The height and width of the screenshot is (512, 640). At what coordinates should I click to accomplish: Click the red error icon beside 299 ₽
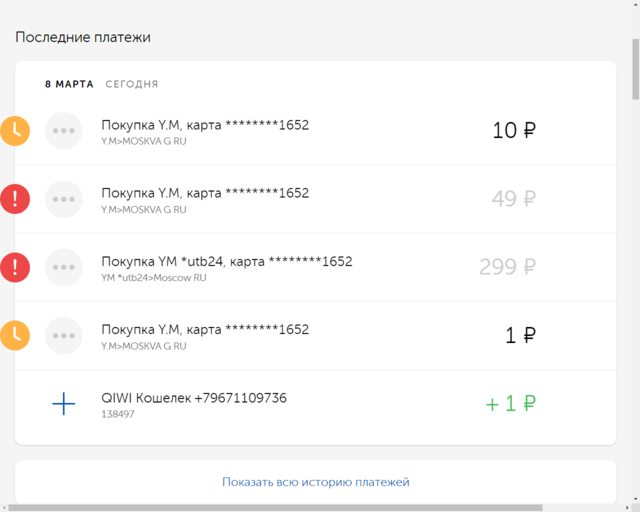(x=15, y=267)
